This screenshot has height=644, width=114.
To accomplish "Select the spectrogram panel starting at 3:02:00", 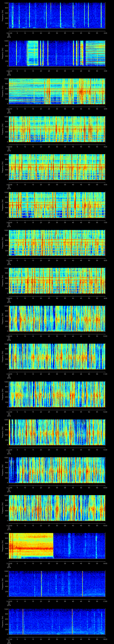I will coord(57,53).
